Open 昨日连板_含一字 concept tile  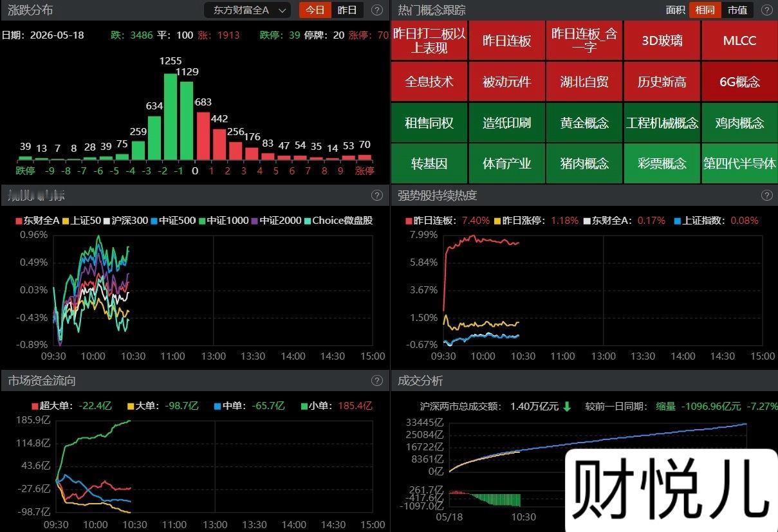coord(584,41)
